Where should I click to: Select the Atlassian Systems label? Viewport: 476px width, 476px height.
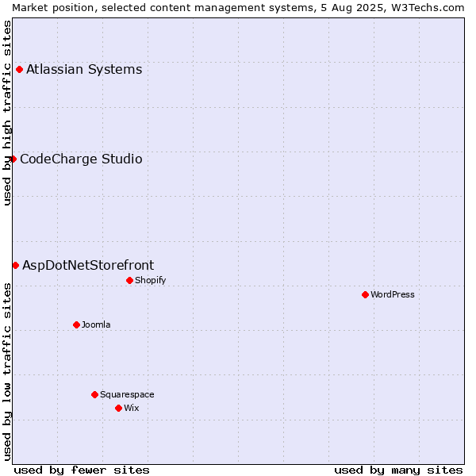(84, 70)
